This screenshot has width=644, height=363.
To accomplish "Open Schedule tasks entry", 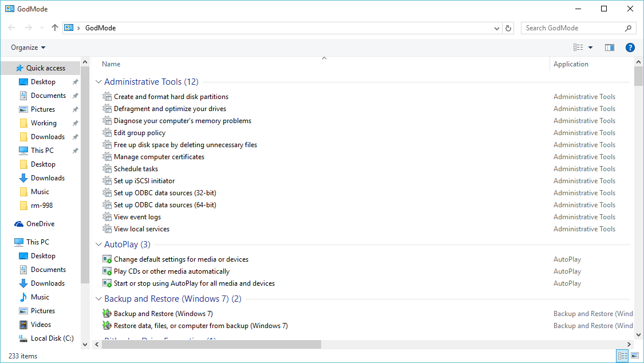I will tap(136, 169).
